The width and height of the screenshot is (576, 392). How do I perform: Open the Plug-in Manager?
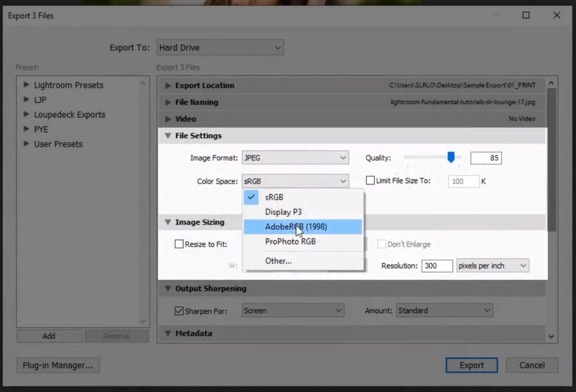[58, 365]
